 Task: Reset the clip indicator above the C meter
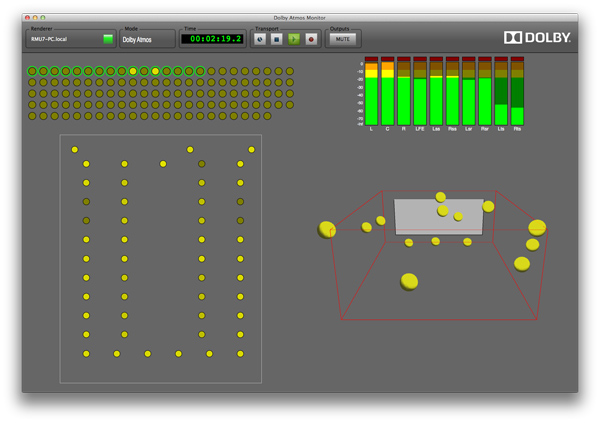(388, 59)
